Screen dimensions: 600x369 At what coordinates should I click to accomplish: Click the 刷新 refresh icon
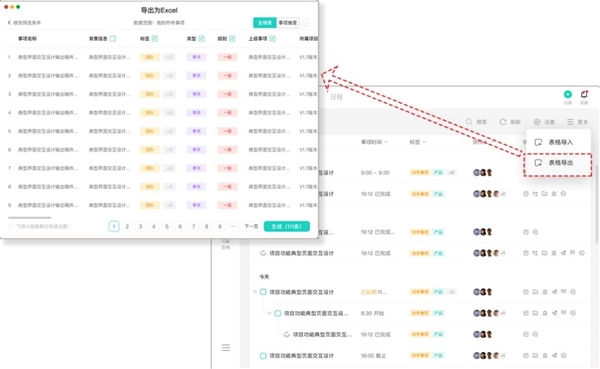[503, 122]
